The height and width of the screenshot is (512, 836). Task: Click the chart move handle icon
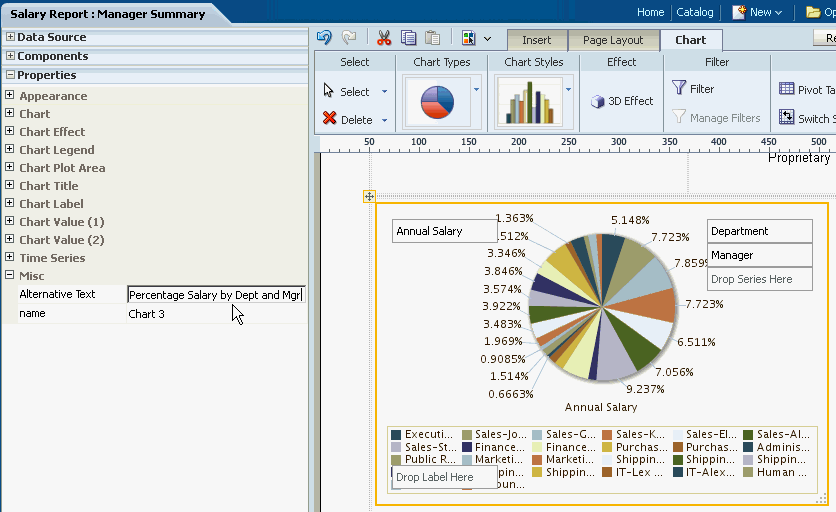369,196
